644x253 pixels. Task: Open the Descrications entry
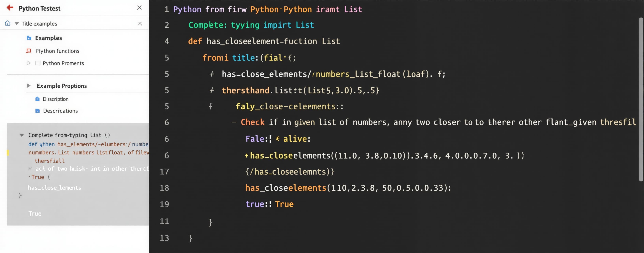click(60, 111)
